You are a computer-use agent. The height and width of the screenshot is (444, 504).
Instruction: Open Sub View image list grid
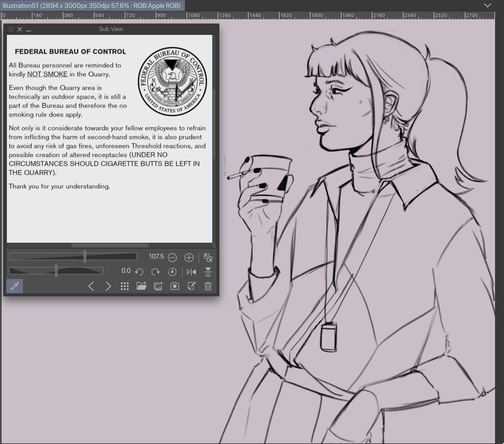pos(124,286)
